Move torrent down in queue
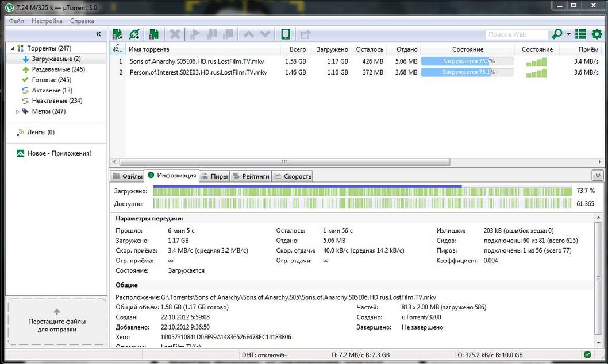Viewport: 608px width, 364px height. click(x=265, y=34)
